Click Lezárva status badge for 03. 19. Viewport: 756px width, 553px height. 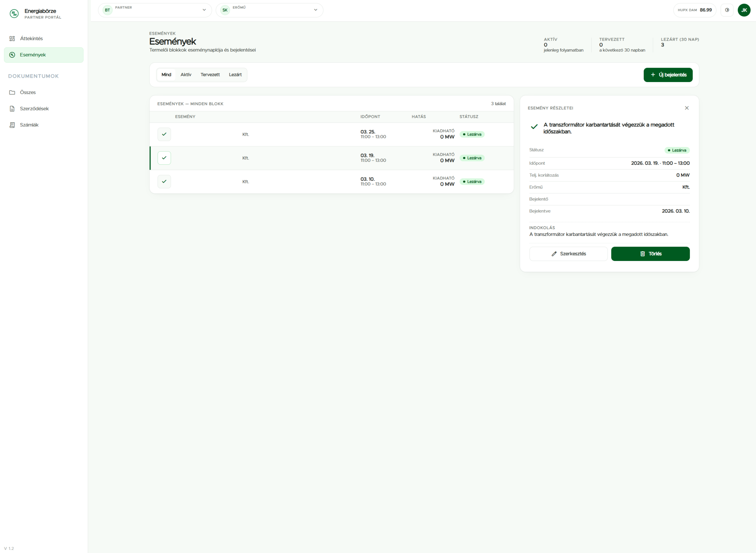point(472,158)
